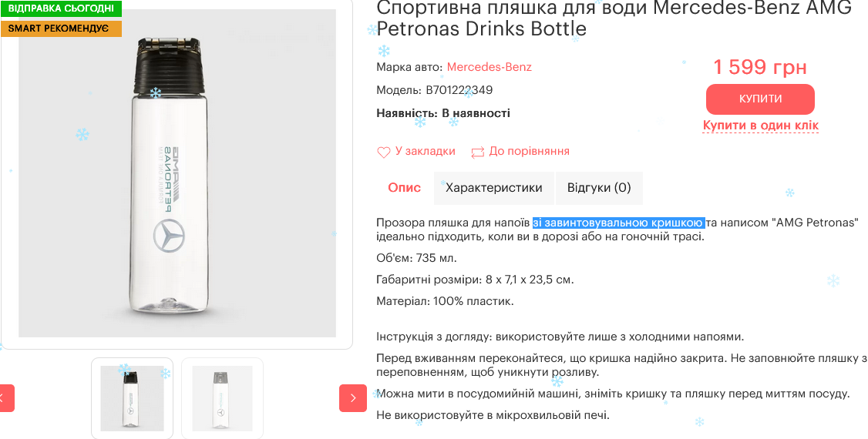Click the highlighted зі завинтовувальною кришкою text
868x439 pixels.
(x=618, y=223)
